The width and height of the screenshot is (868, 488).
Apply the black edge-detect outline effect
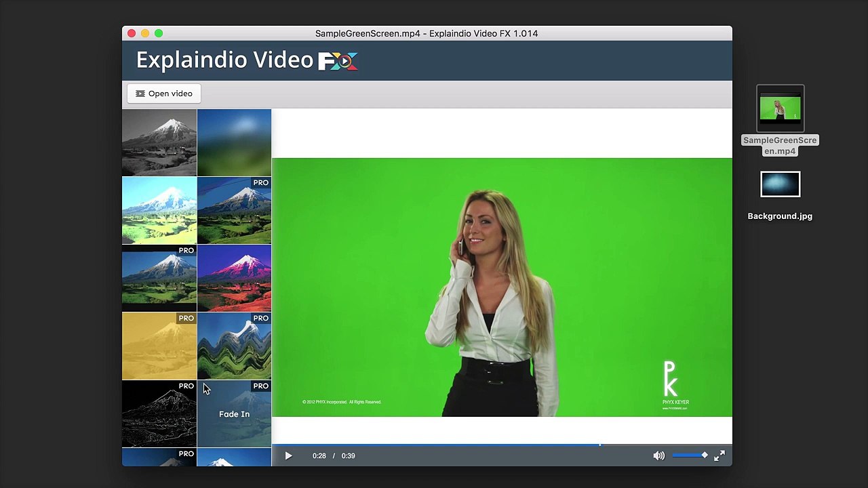pyautogui.click(x=159, y=413)
